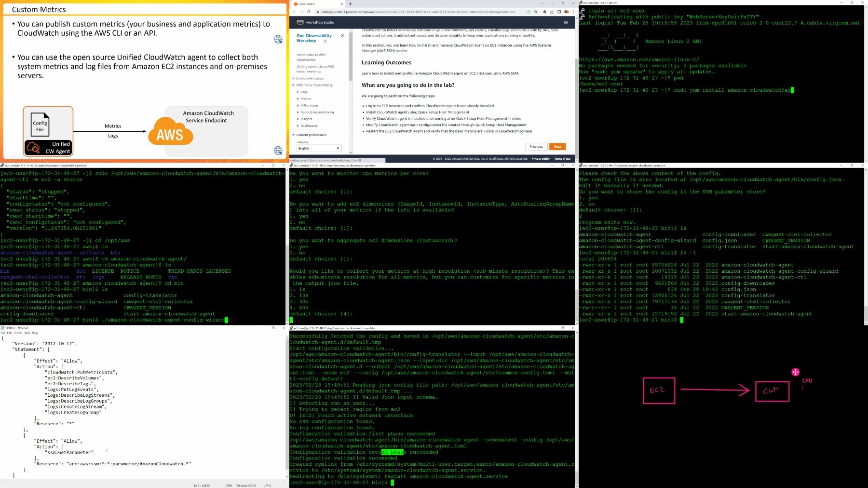Share the workshop page from the address bar
The image size is (868, 488).
click(x=529, y=12)
